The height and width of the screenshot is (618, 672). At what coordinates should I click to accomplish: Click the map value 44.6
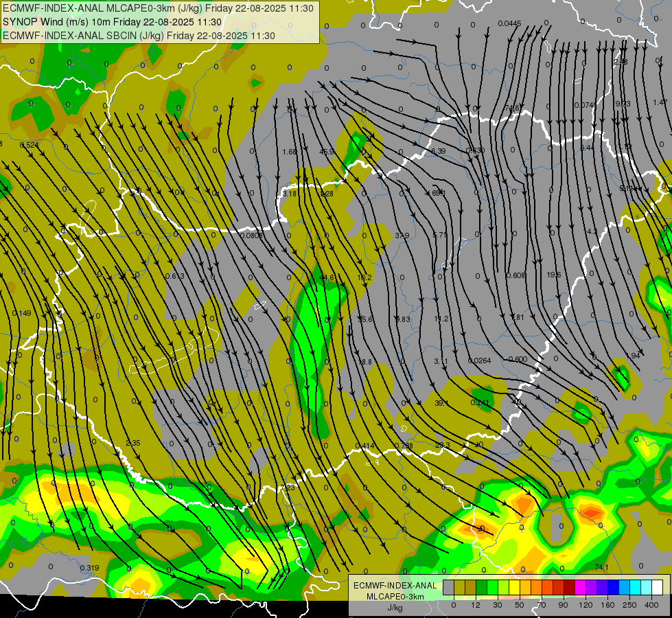coord(327,278)
